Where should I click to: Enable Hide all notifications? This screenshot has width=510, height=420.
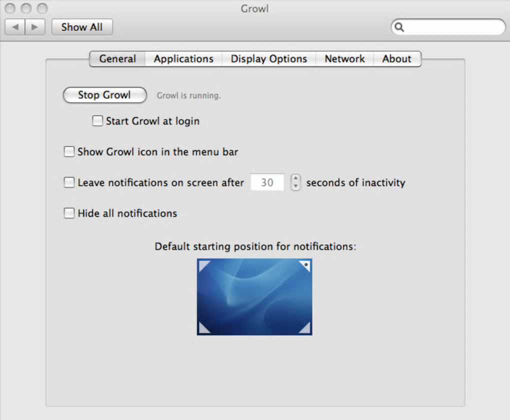click(x=69, y=213)
